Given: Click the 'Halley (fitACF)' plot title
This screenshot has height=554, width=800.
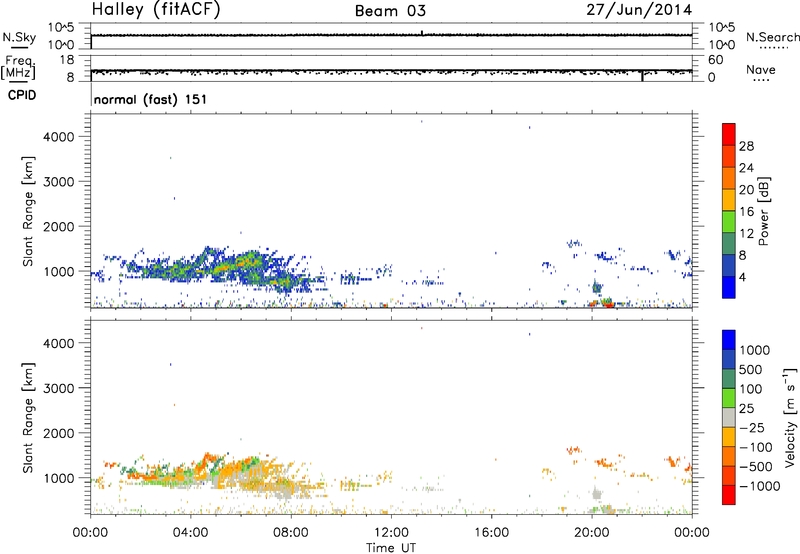Looking at the screenshot, I should (x=156, y=10).
